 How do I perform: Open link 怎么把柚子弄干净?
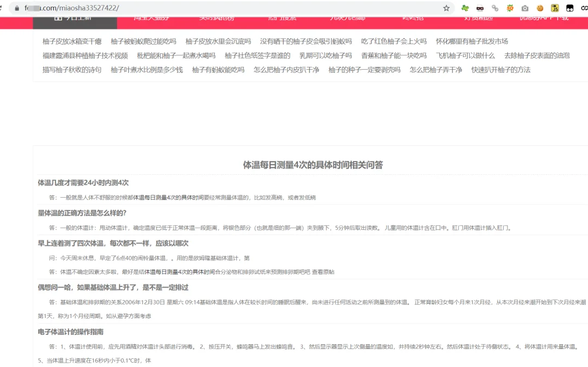[436, 70]
